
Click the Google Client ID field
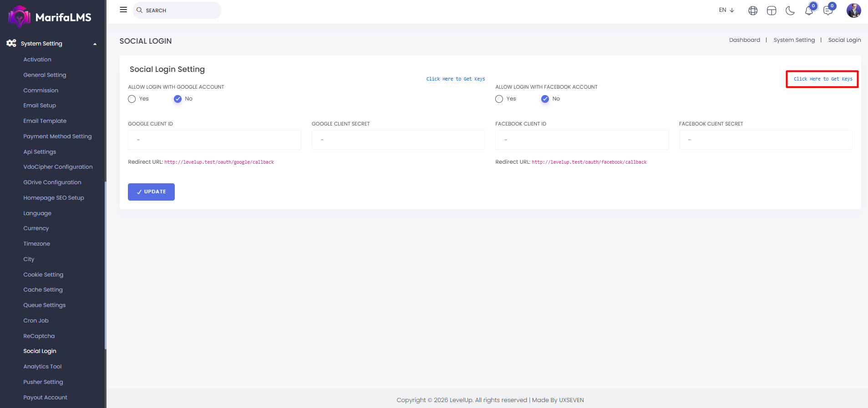coord(214,140)
